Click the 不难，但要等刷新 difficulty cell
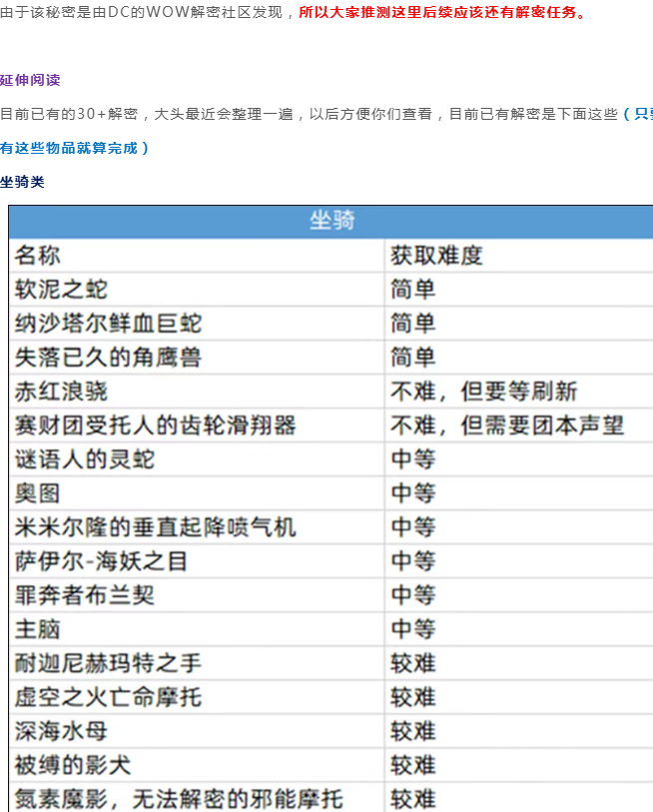The height and width of the screenshot is (812, 653). point(483,392)
